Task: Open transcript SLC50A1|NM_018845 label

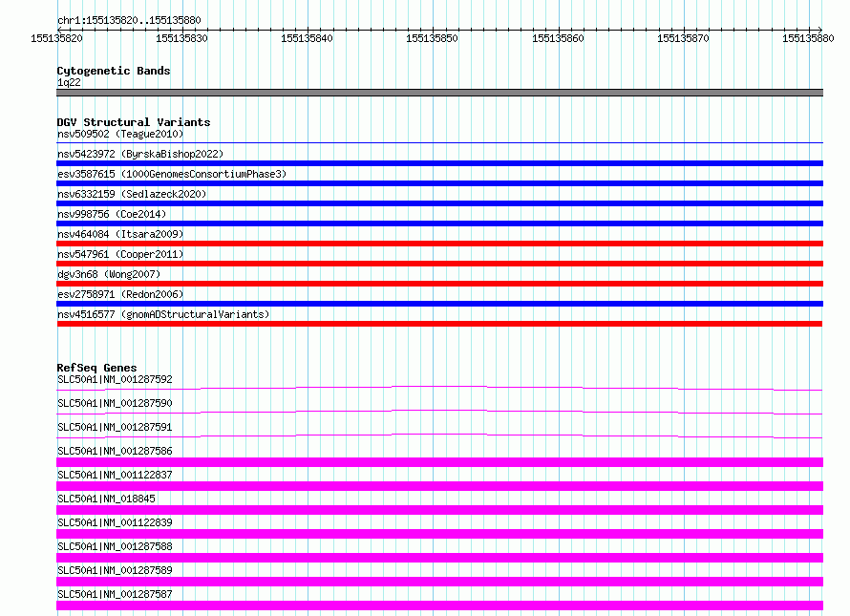Action: pos(106,499)
